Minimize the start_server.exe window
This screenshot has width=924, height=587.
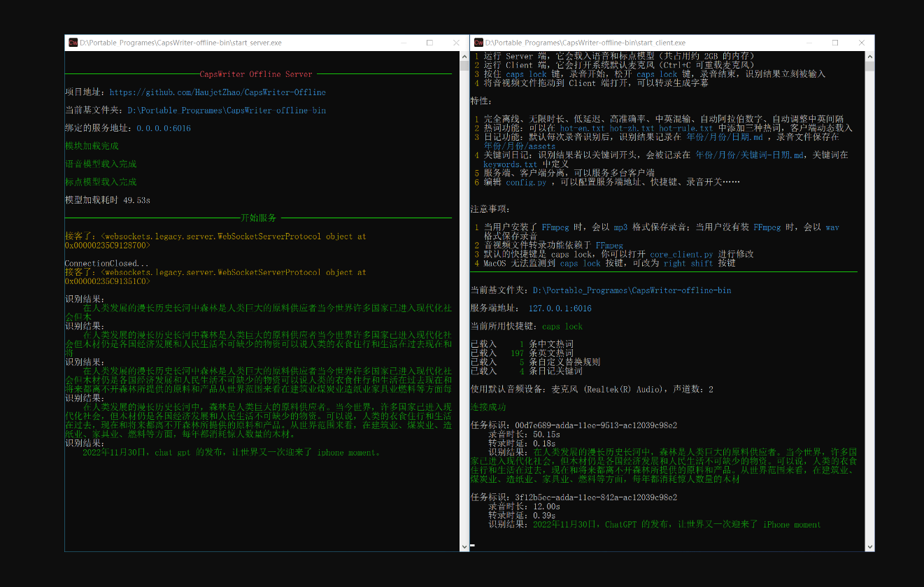tap(405, 43)
